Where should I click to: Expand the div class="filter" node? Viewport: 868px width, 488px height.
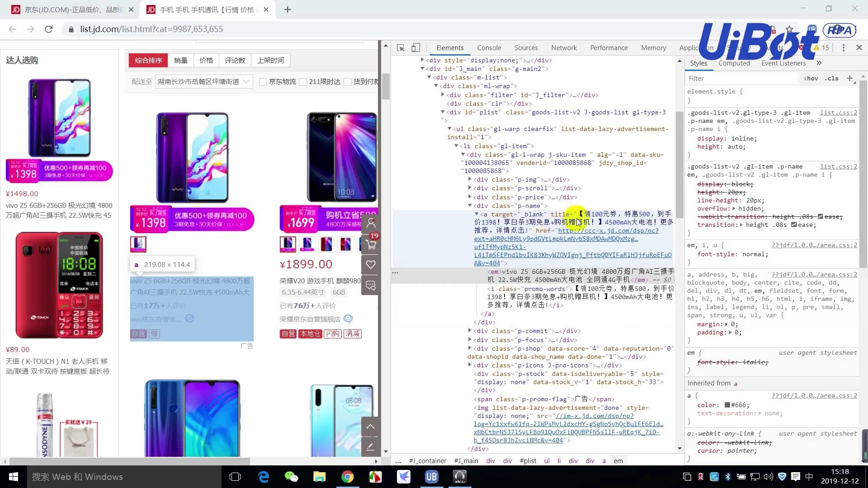click(x=443, y=95)
